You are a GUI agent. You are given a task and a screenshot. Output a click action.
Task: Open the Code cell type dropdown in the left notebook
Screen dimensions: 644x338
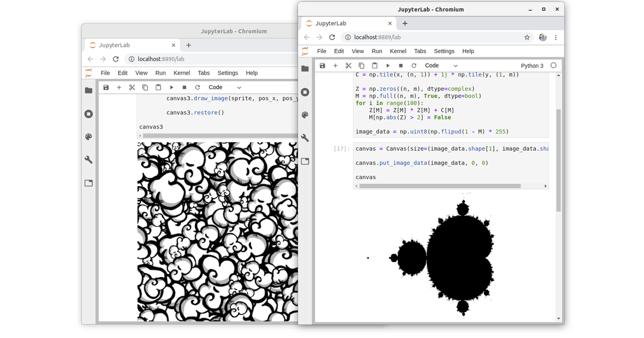[x=225, y=87]
